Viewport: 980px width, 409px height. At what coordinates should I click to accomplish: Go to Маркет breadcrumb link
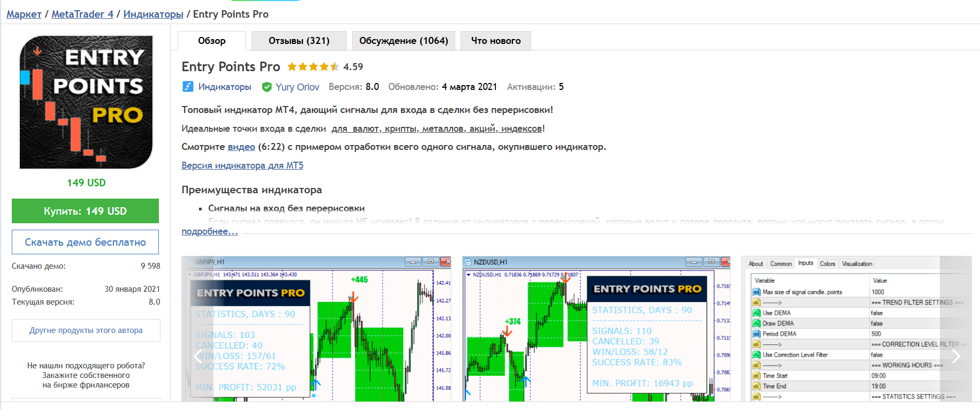24,14
